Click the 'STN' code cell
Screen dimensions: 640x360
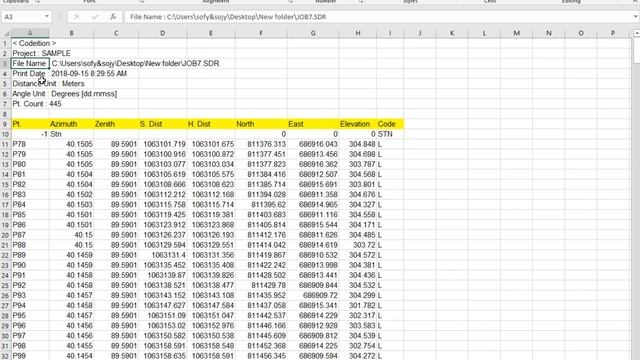click(390, 134)
